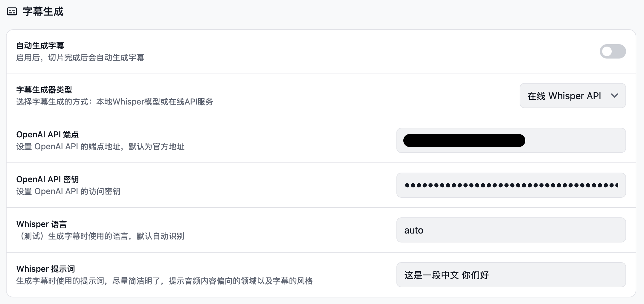Click the Whisper 语言 label text
The image size is (644, 304).
pos(42,224)
